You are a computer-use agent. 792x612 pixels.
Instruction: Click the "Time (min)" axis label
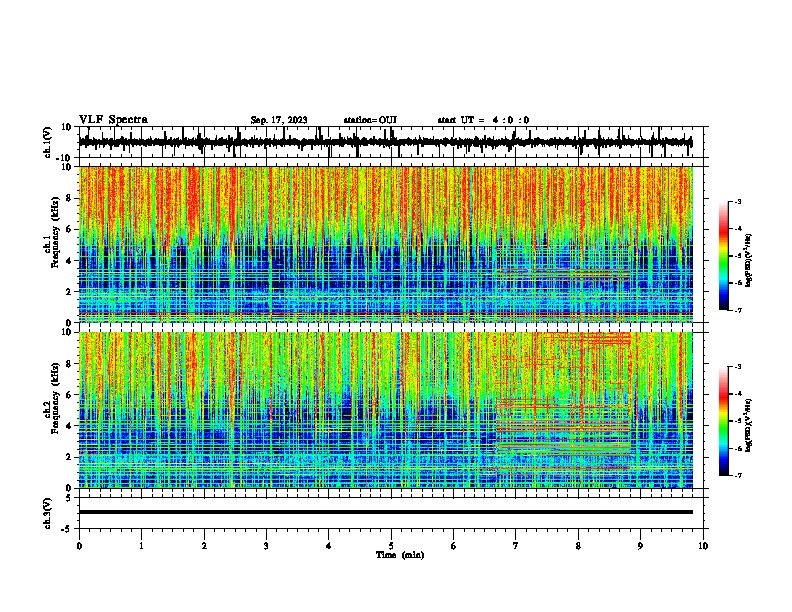400,555
